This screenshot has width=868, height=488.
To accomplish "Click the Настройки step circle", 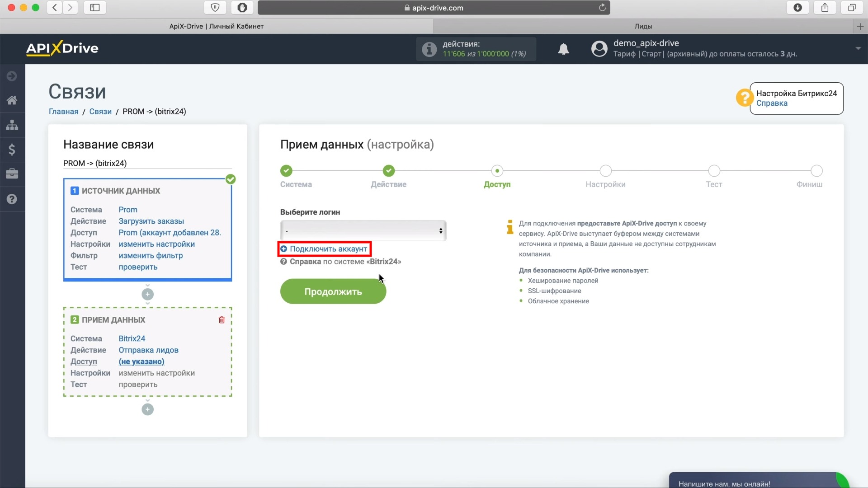I will 606,171.
